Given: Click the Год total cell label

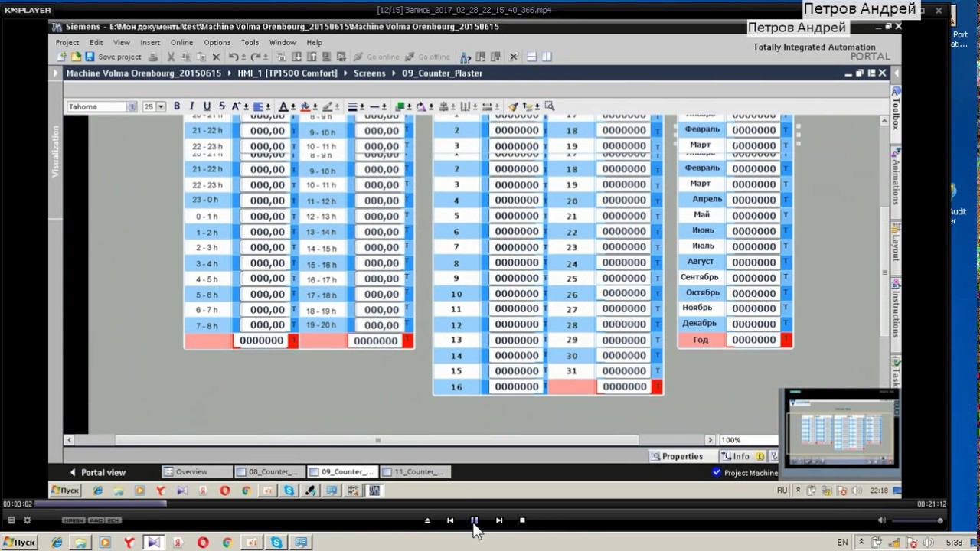Looking at the screenshot, I should point(701,340).
